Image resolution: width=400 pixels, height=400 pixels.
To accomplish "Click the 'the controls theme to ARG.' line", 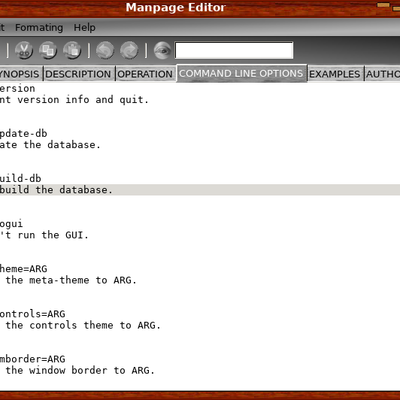I will pyautogui.click(x=83, y=325).
